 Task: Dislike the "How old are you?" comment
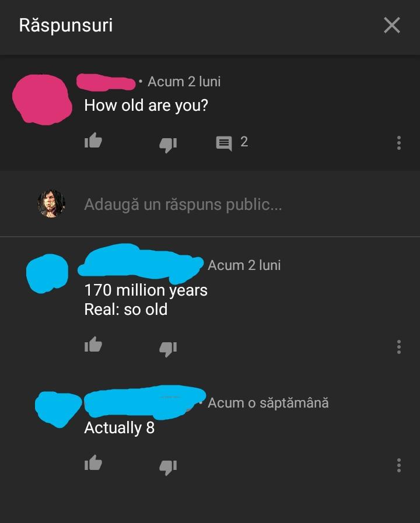coord(168,145)
